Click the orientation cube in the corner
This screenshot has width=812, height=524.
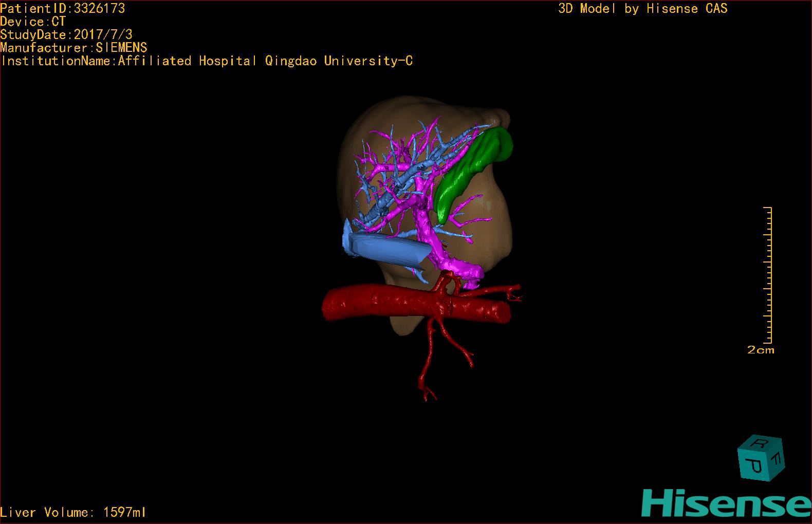[x=761, y=458]
